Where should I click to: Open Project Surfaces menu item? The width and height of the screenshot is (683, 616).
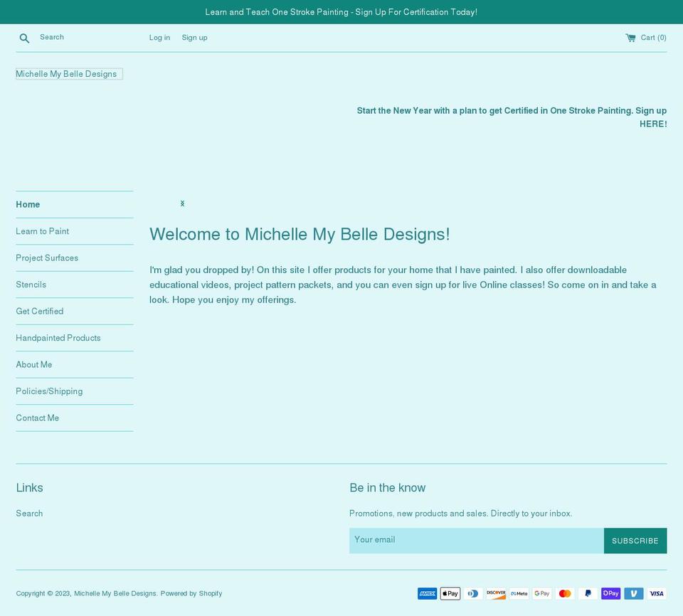pyautogui.click(x=75, y=258)
